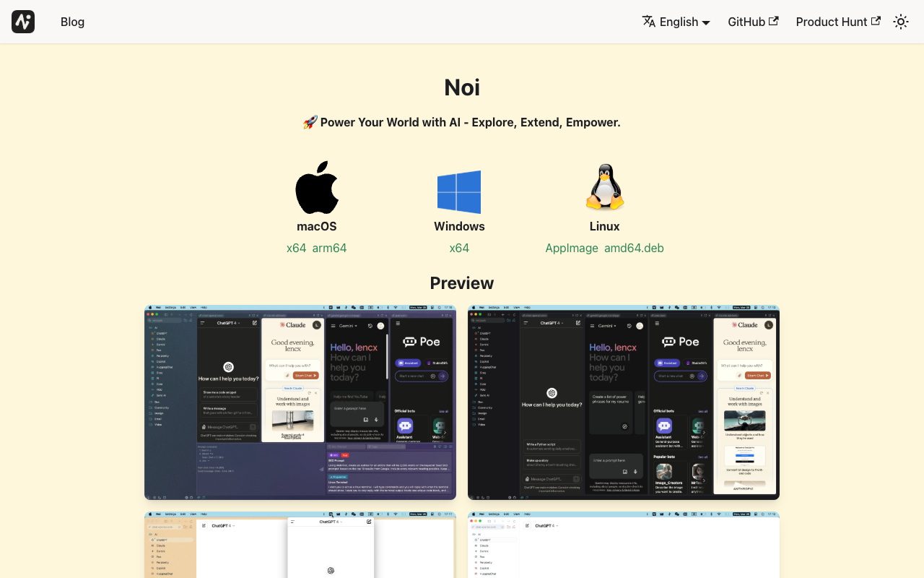Screen dimensions: 924x578
Task: Click the 'Power Your World with AI' tagline
Action: click(x=462, y=122)
